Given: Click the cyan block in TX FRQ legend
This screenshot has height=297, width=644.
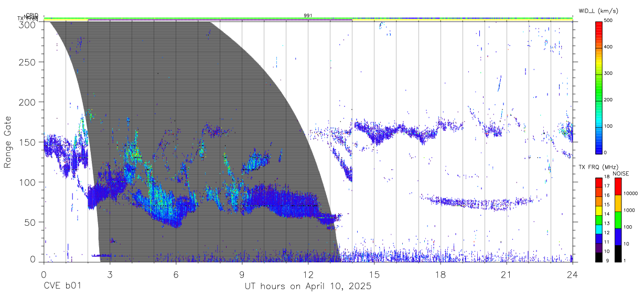Looking at the screenshot, I should 598,229.
